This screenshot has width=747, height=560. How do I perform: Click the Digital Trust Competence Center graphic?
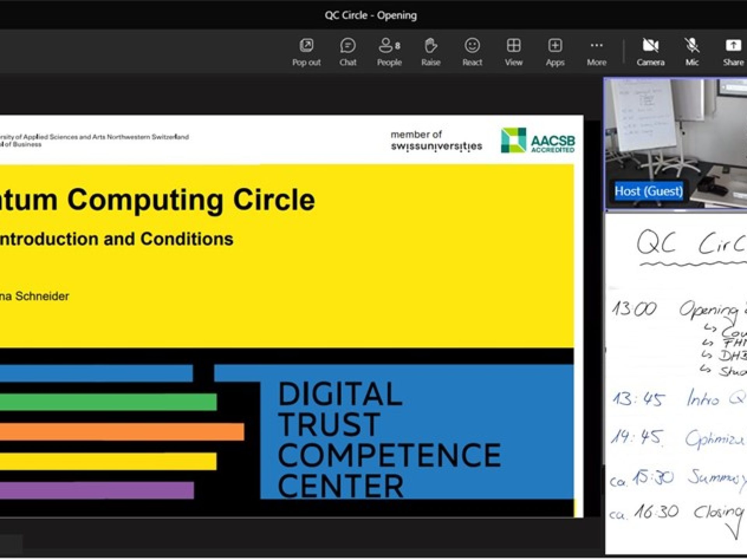389,439
